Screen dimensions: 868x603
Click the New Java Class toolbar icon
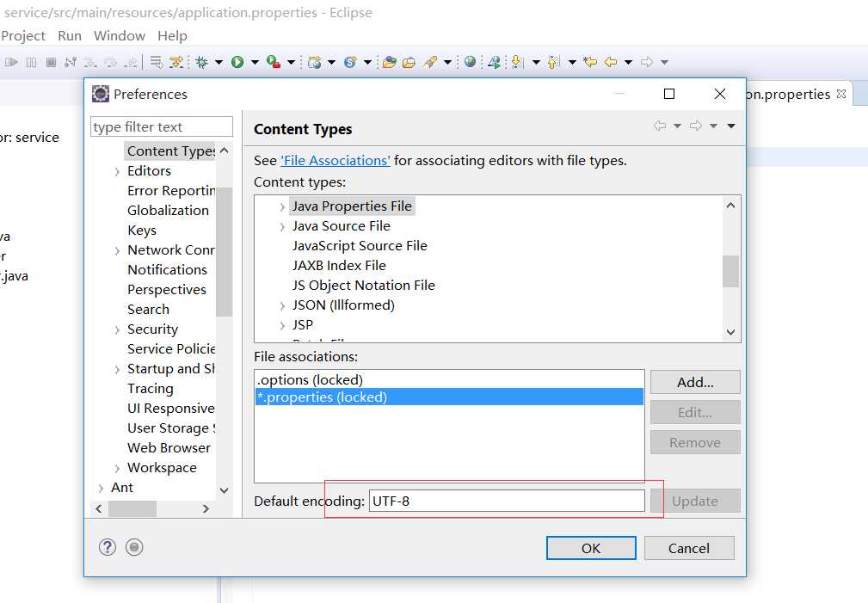click(350, 62)
